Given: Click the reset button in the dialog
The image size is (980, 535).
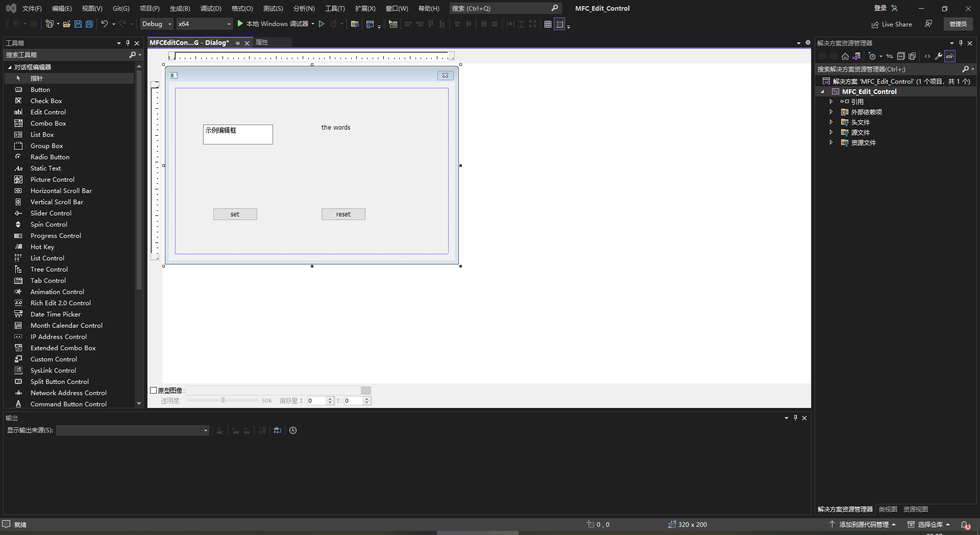Looking at the screenshot, I should pos(344,214).
